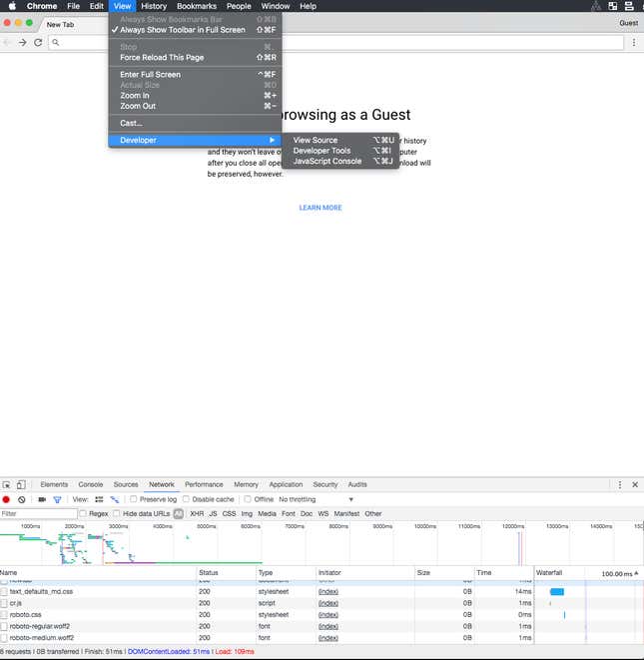Switch to the Elements tab

tap(54, 484)
